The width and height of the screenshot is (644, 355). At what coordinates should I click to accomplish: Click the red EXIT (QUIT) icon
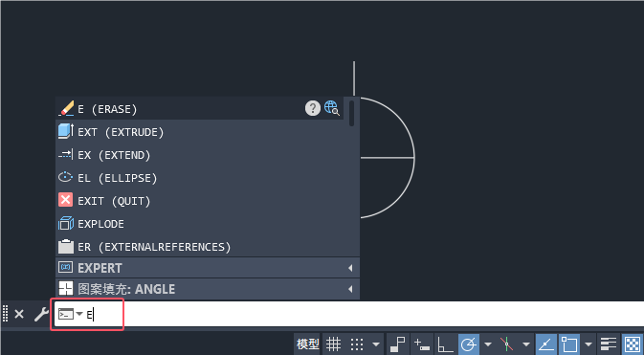[x=66, y=201]
